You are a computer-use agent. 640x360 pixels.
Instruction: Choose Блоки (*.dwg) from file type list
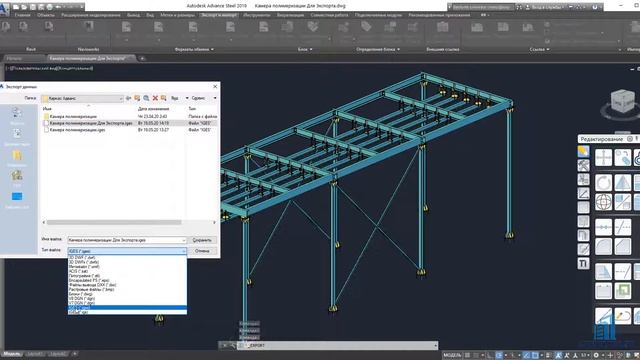pos(127,294)
